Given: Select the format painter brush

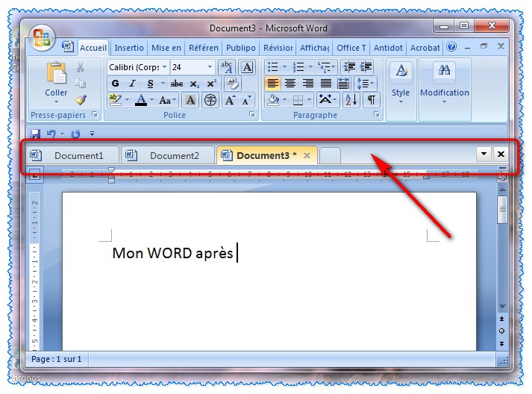Looking at the screenshot, I should [81, 100].
